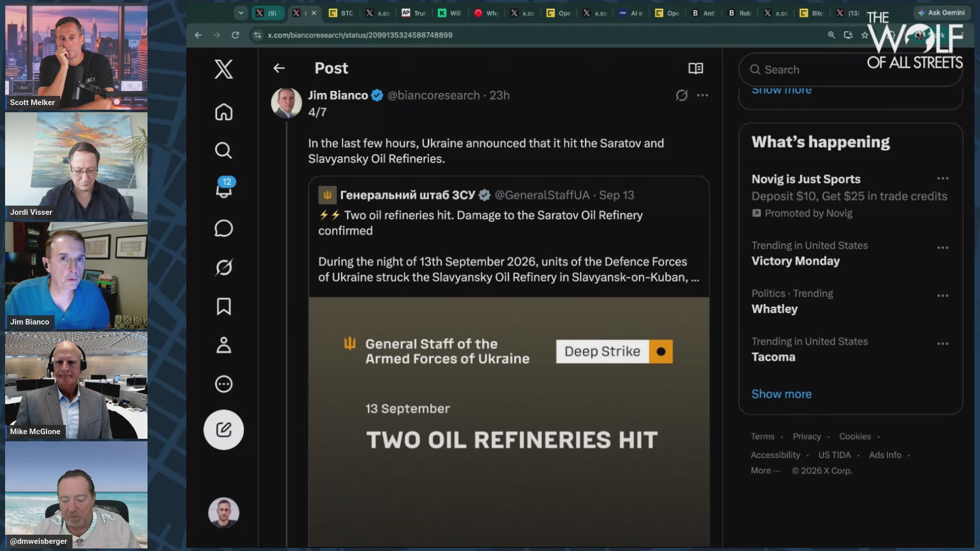Screen dimensions: 980x551
Task: Open options for Victory Monday trend
Action: [943, 248]
